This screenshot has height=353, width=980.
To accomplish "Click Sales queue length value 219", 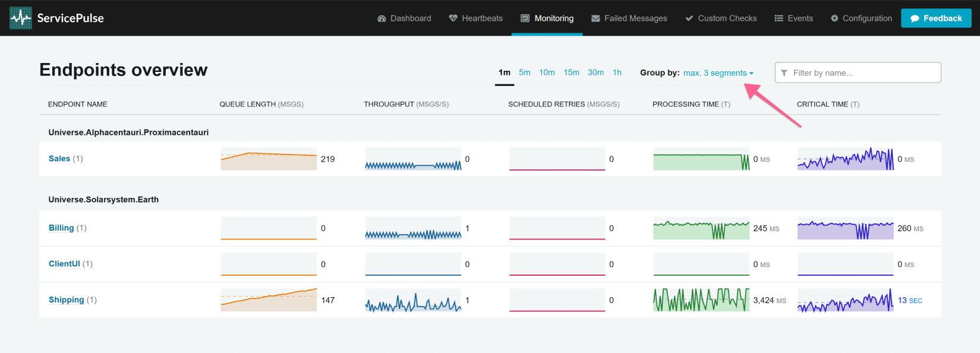I will pyautogui.click(x=328, y=159).
